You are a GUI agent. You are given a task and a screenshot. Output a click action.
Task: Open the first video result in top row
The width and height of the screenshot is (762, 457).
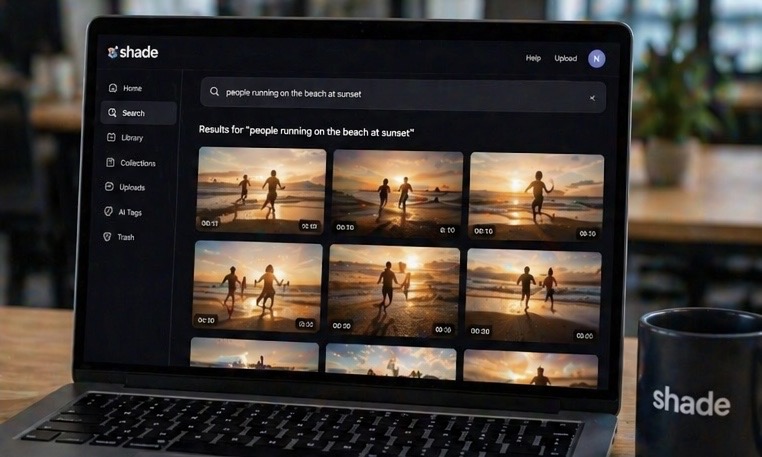point(262,190)
